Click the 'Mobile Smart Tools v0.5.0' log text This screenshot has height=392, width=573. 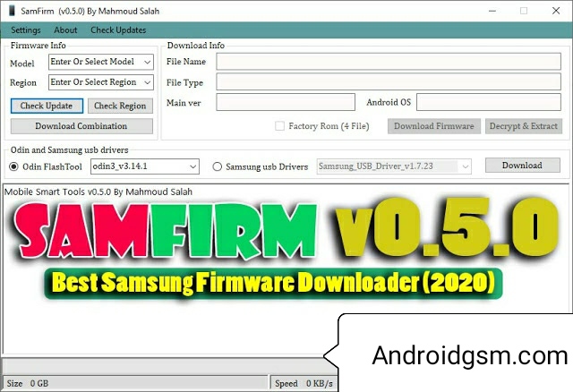tap(98, 192)
